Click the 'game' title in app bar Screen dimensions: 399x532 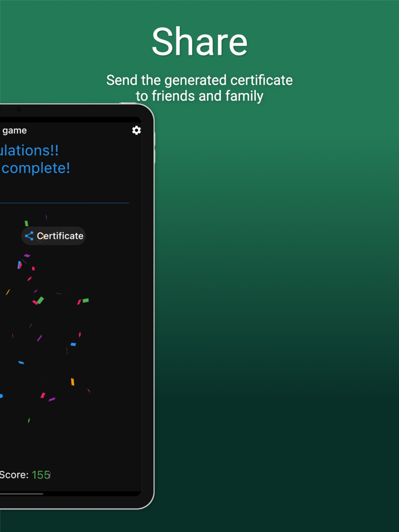click(x=15, y=130)
